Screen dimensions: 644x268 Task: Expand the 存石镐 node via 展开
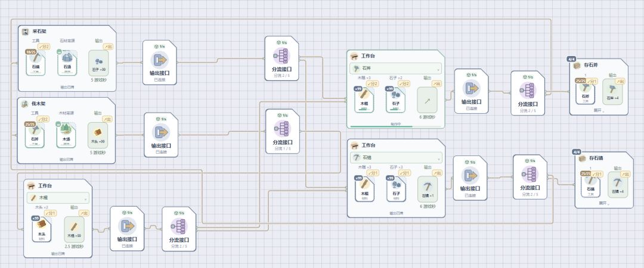603,204
